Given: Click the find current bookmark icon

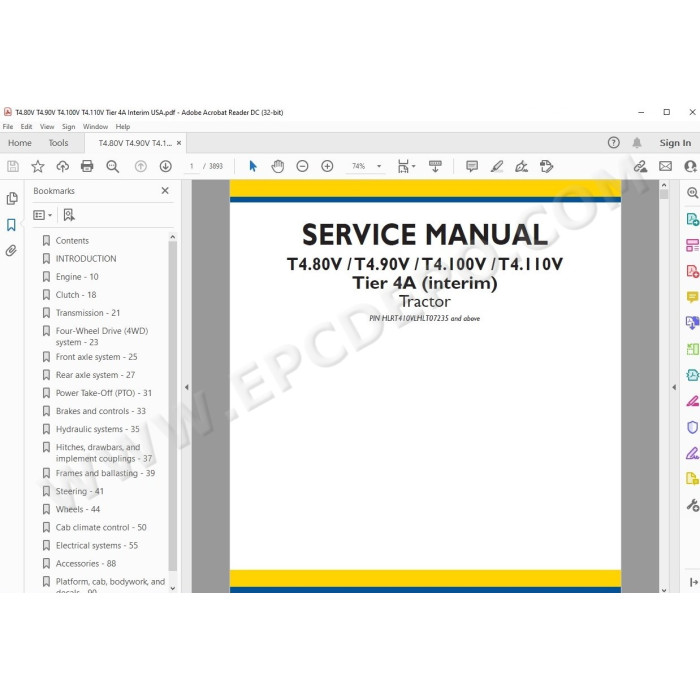Looking at the screenshot, I should click(x=69, y=215).
